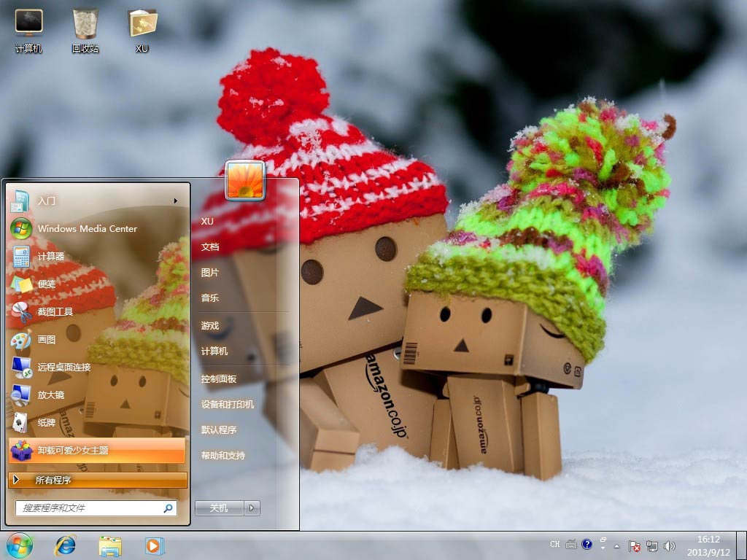Viewport: 747px width, 560px height.
Task: Click the volume speaker icon in system tray
Action: [x=669, y=545]
